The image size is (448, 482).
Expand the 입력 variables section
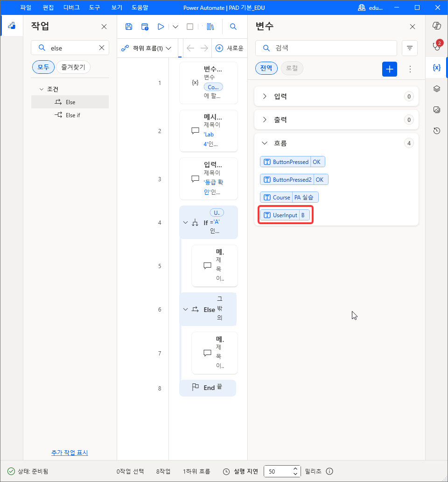click(x=265, y=96)
